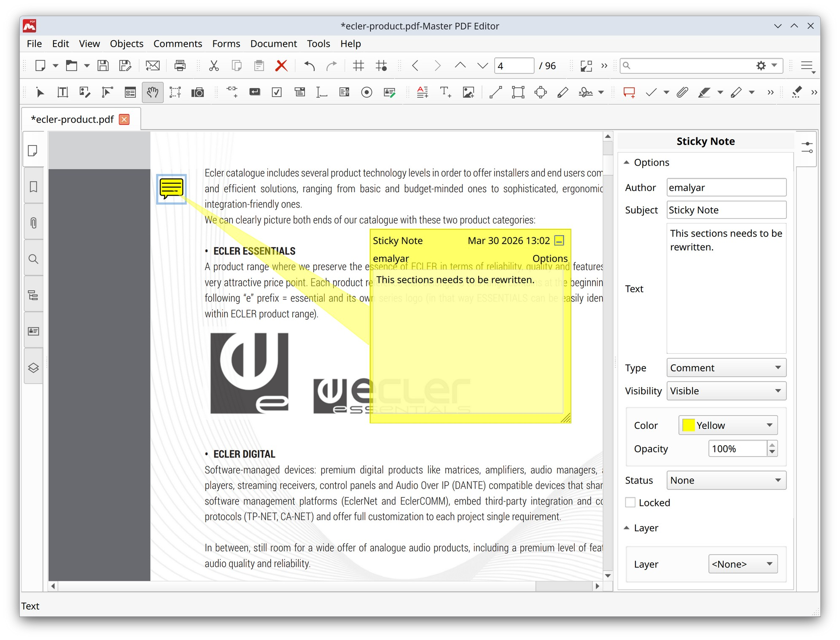Viewport: 840px width, 640px height.
Task: Click the Subject field
Action: [726, 210]
